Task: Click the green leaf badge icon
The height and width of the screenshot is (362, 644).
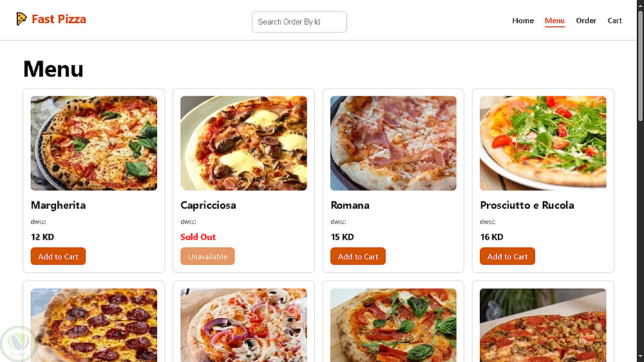Action: point(19,343)
